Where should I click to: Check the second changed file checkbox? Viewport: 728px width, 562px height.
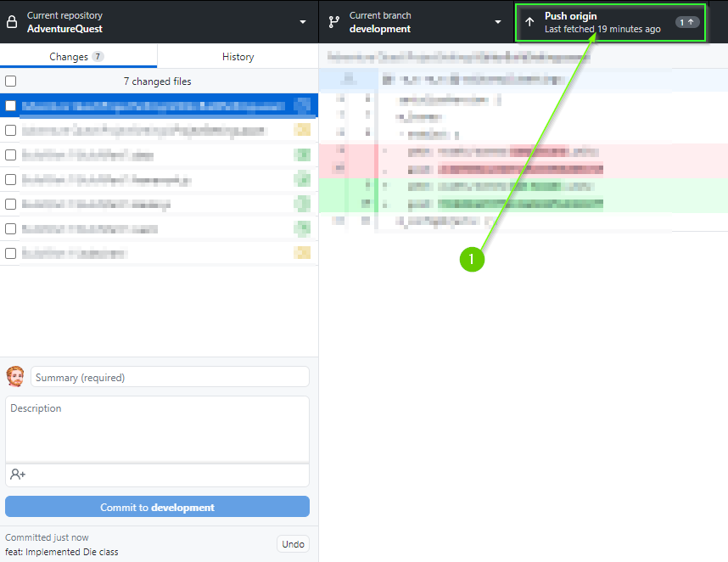coord(11,131)
